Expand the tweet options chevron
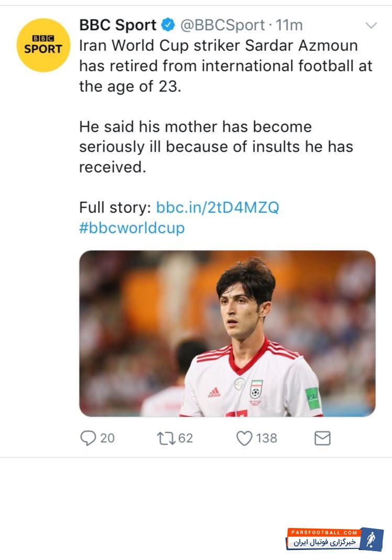The width and height of the screenshot is (392, 560). click(371, 25)
